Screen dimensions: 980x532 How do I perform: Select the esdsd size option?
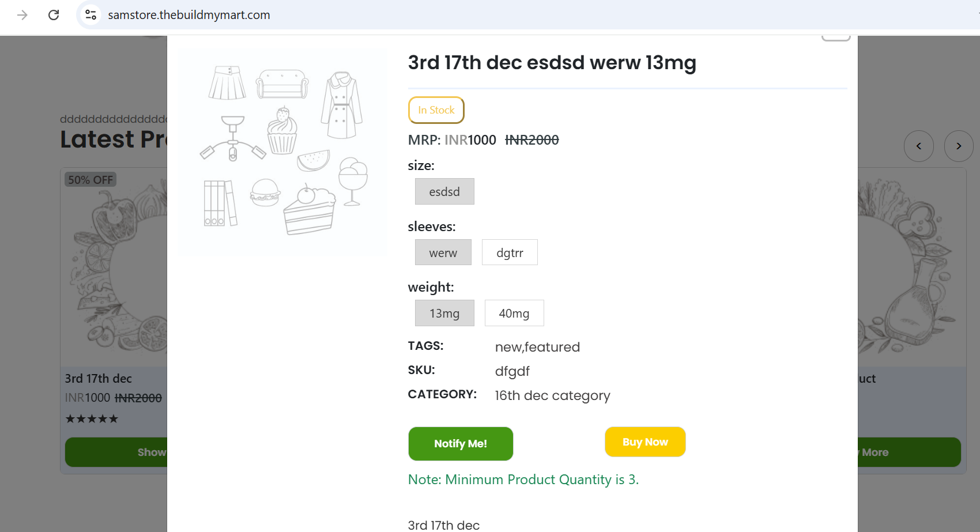(444, 191)
